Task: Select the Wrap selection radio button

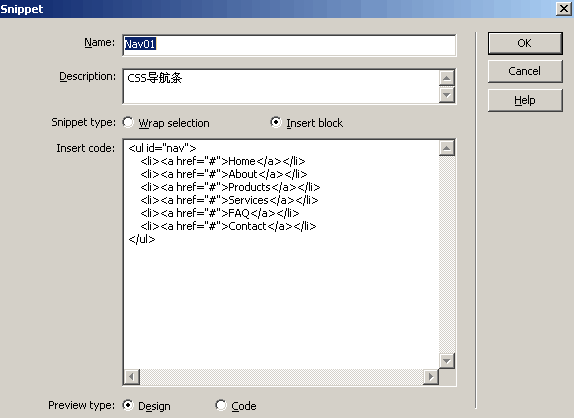Action: [x=128, y=122]
